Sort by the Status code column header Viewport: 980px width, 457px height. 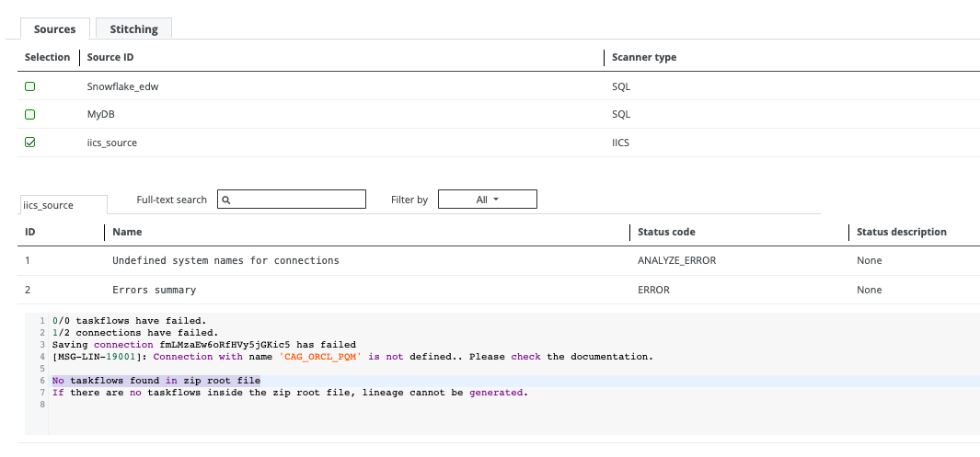tap(666, 232)
